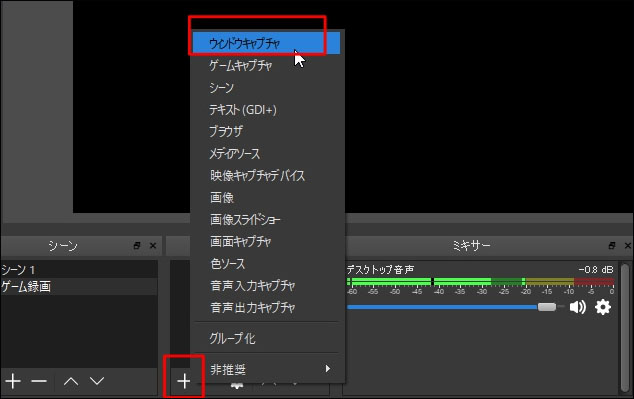
Task: Open デスクトップ音声 gear settings
Action: [602, 307]
